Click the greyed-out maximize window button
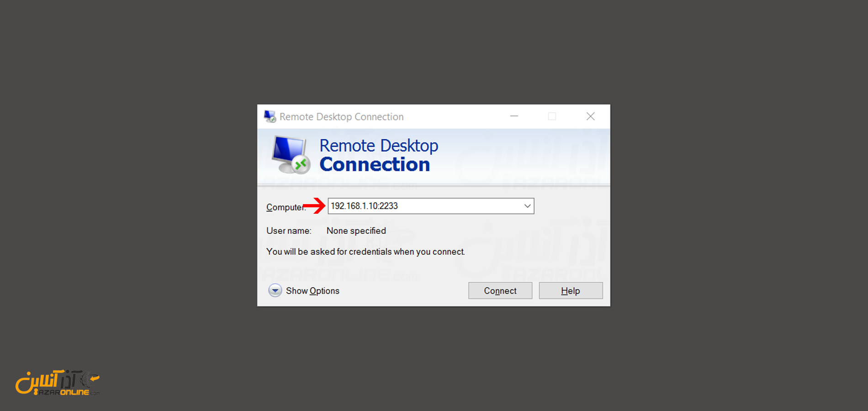This screenshot has width=868, height=411. 552,116
